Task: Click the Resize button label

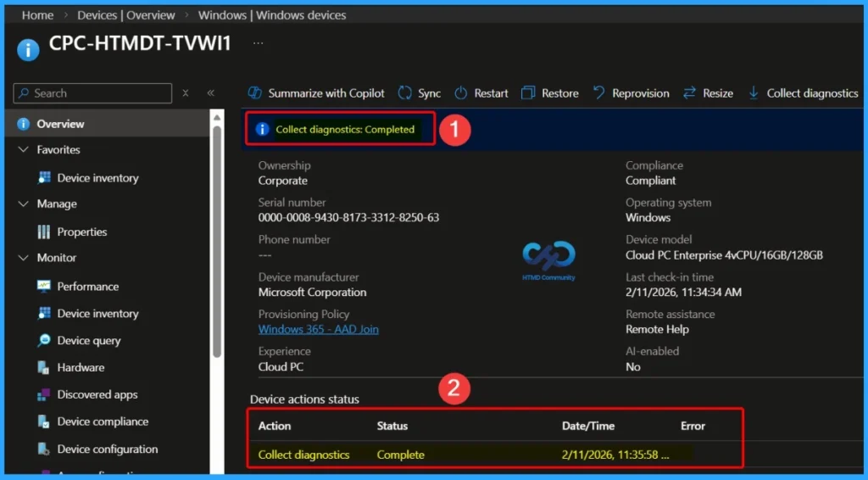Action: tap(718, 93)
